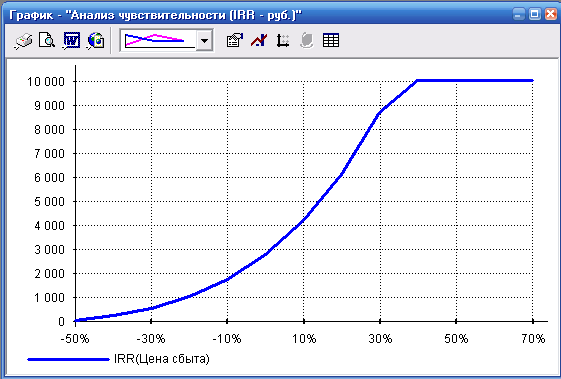The image size is (561, 379).
Task: Open the chart type dropdown arrow
Action: [x=204, y=40]
